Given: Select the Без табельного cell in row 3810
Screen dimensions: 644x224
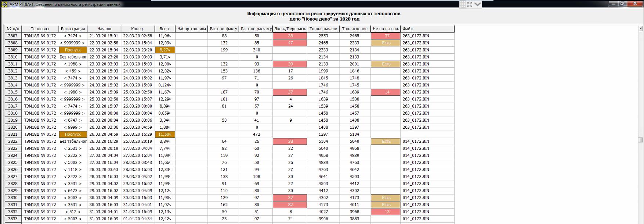Looking at the screenshot, I should (x=73, y=57).
